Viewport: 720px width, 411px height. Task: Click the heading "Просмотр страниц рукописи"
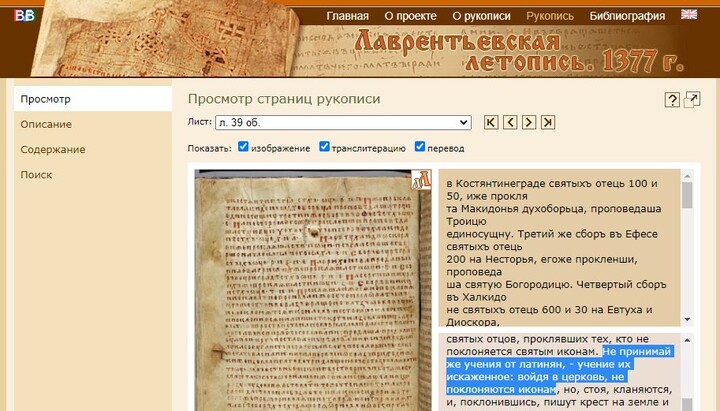point(284,99)
